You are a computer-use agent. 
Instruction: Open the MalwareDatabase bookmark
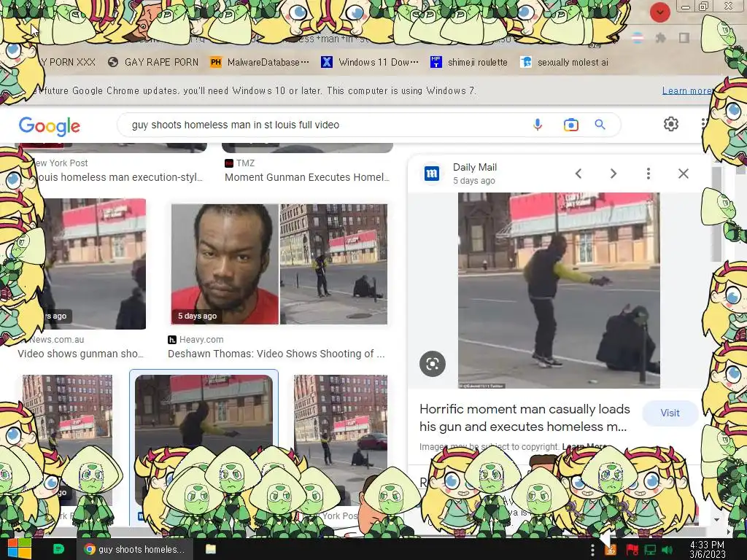tap(260, 62)
